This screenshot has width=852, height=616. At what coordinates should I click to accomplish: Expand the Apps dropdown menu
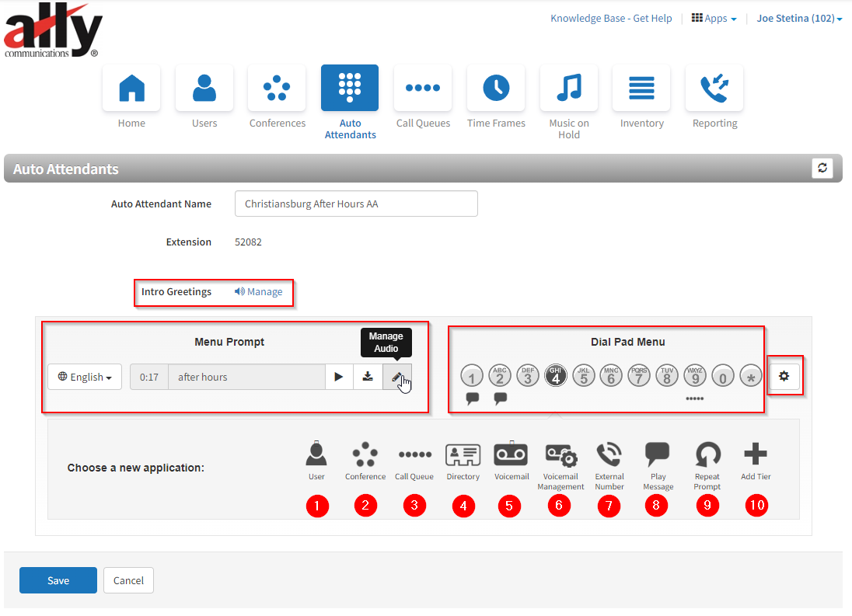pyautogui.click(x=714, y=19)
